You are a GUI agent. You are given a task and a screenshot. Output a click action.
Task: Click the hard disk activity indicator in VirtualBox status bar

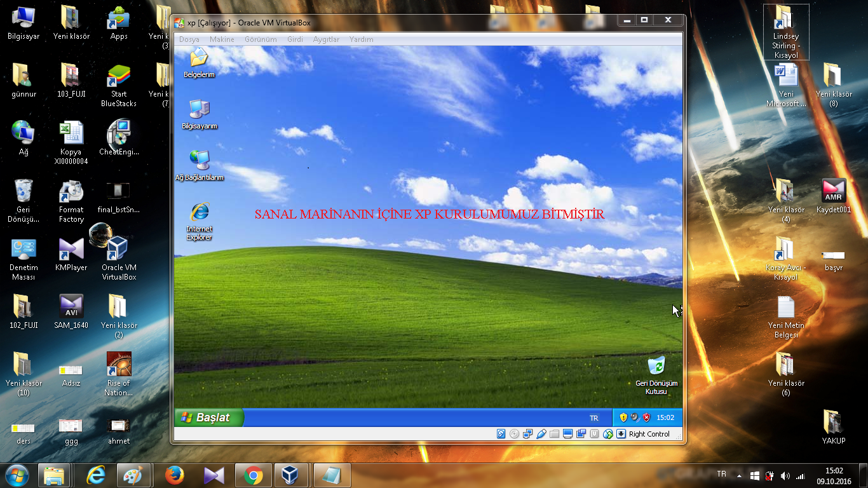pos(501,434)
